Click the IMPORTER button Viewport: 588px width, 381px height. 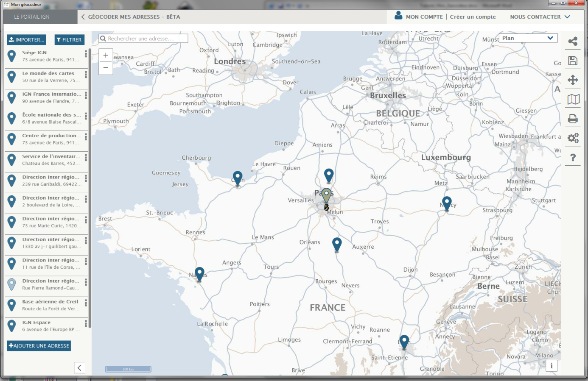coord(26,39)
